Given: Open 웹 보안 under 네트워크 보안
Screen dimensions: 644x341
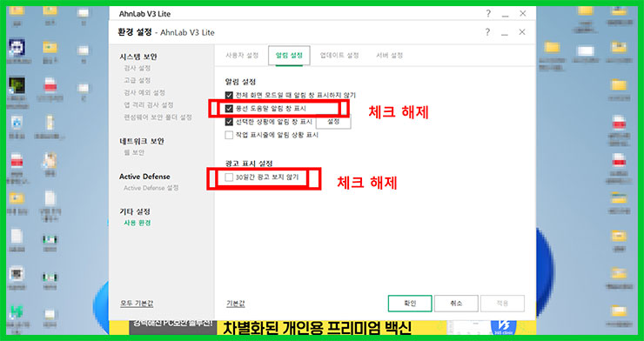Looking at the screenshot, I should 134,152.
